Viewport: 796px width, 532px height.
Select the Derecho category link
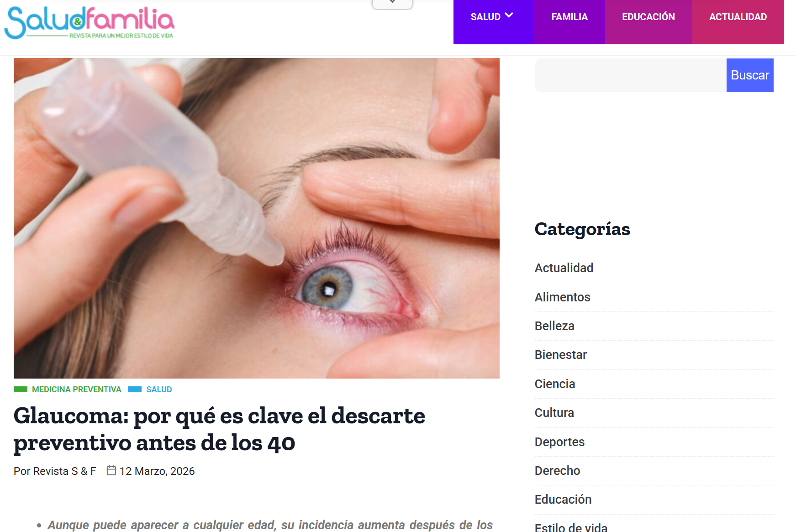click(558, 471)
